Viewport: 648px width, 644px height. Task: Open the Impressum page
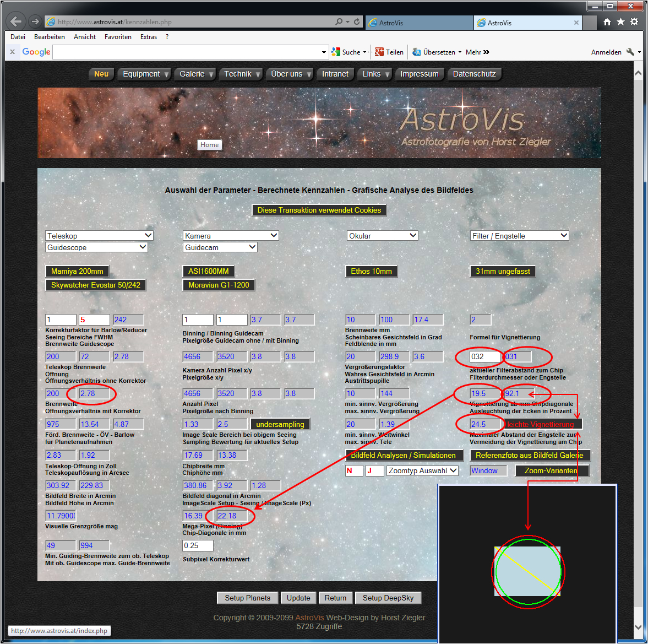[x=420, y=74]
